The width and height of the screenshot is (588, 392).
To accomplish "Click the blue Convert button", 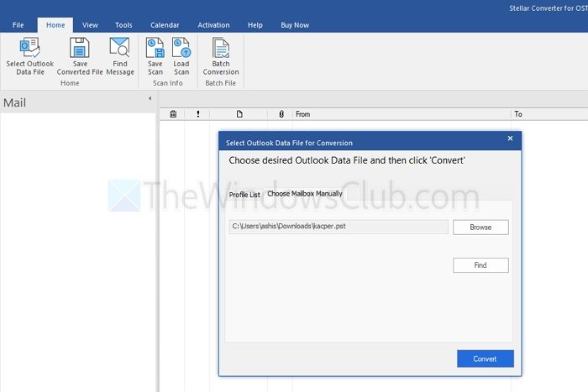I will (485, 358).
